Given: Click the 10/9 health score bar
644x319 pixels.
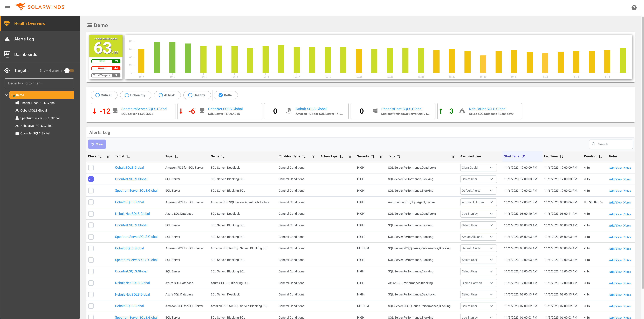Looking at the screenshot, I should [172, 57].
